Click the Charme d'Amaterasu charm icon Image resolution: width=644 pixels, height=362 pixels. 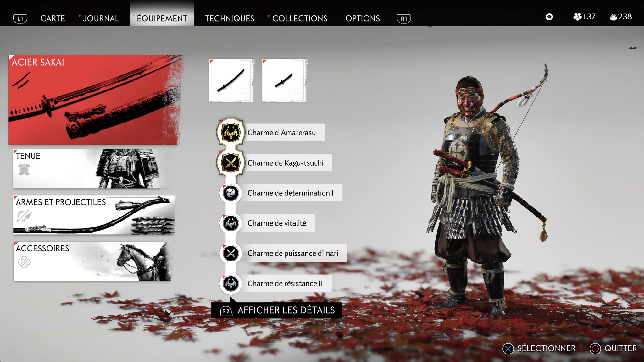point(230,132)
